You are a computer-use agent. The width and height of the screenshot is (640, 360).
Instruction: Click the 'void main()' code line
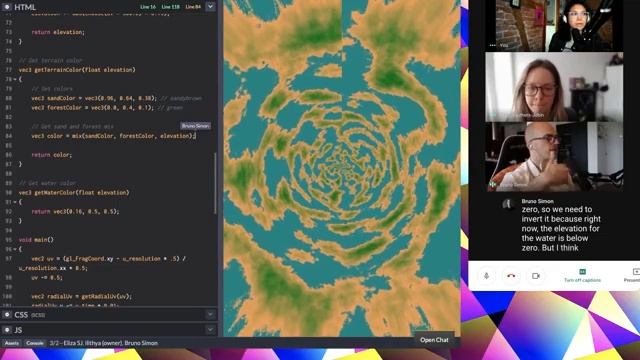coord(36,240)
